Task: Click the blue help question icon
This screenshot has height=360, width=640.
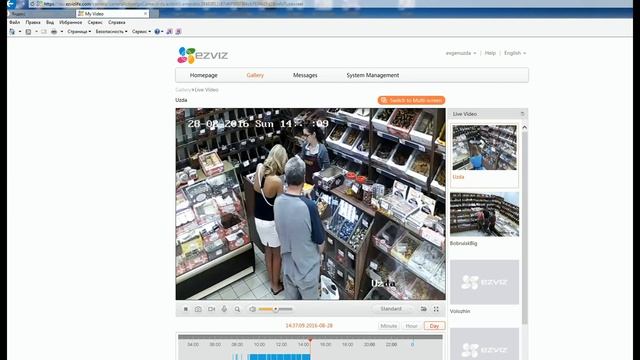Action: [x=157, y=31]
